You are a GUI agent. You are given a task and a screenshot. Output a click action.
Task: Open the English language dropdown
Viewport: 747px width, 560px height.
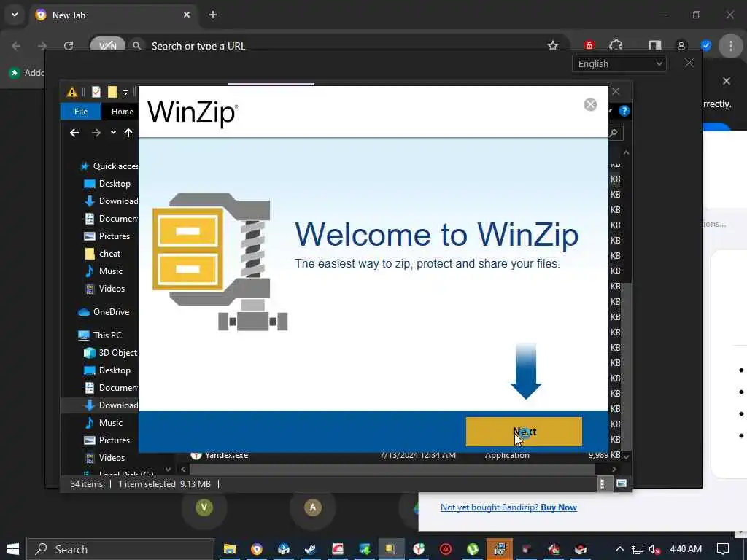(619, 64)
